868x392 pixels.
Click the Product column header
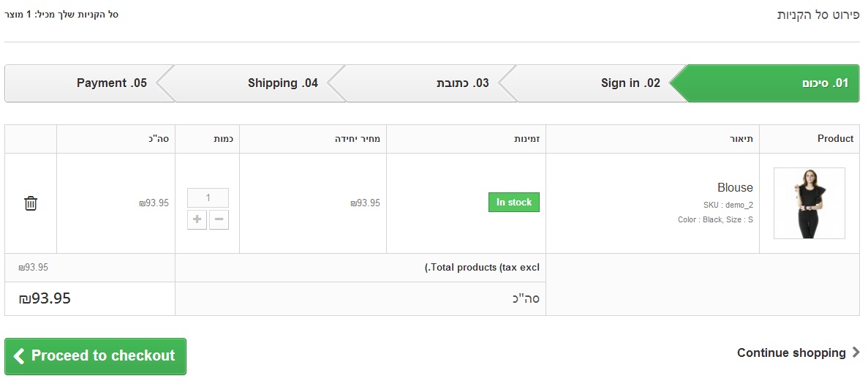click(x=835, y=139)
